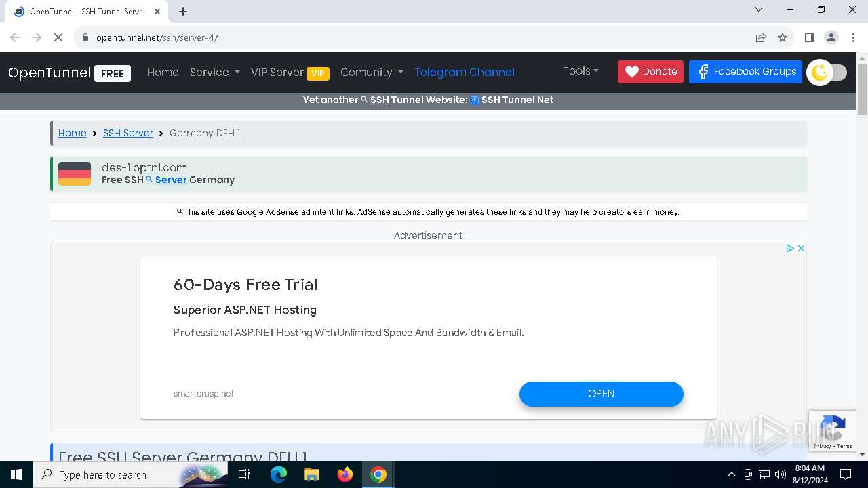Open a new browser tab
Screen dimensions: 868x488
tap(183, 11)
